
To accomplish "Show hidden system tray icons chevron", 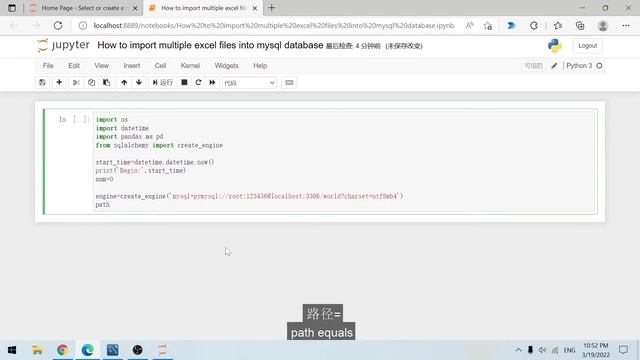I will (x=518, y=350).
